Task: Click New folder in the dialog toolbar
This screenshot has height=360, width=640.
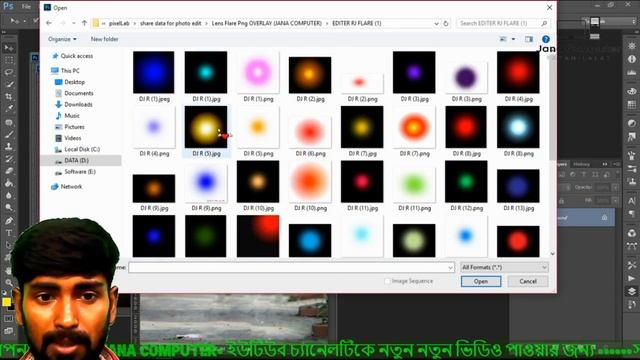Action: pos(104,39)
